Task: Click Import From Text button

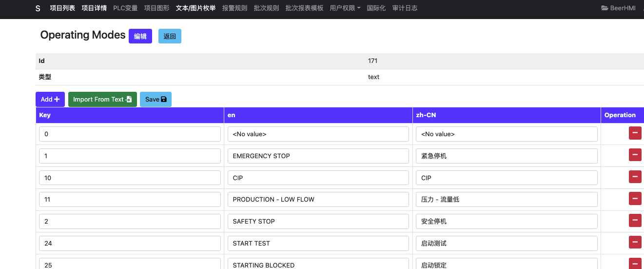Action: coord(102,99)
